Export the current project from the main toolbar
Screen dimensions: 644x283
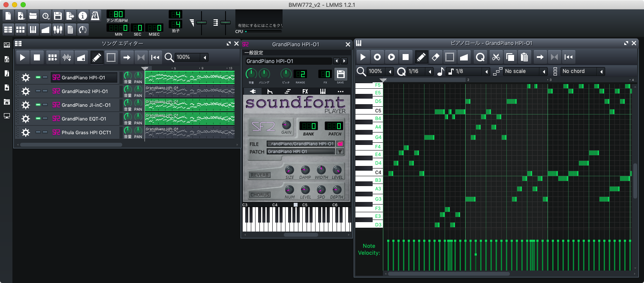tap(70, 16)
